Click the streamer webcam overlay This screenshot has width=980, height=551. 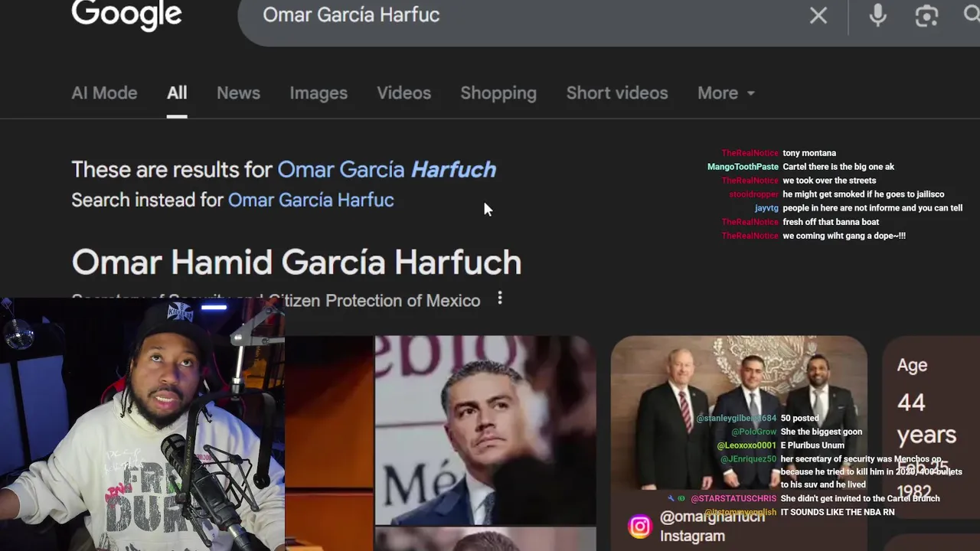pyautogui.click(x=142, y=425)
